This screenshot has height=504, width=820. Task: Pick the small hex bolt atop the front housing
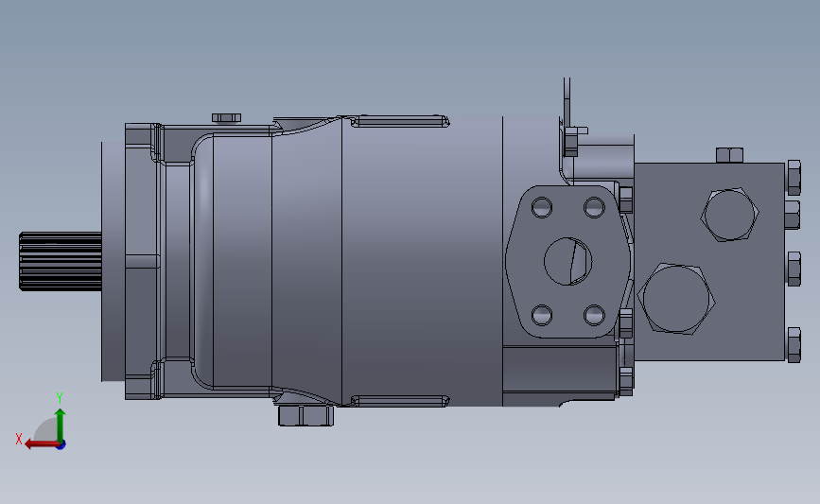(226, 118)
